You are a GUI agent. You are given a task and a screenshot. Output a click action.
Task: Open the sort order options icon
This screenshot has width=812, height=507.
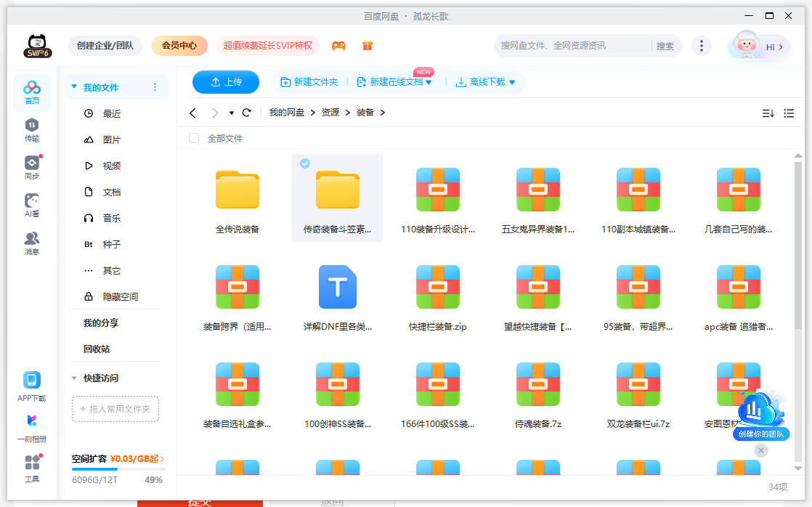[768, 113]
